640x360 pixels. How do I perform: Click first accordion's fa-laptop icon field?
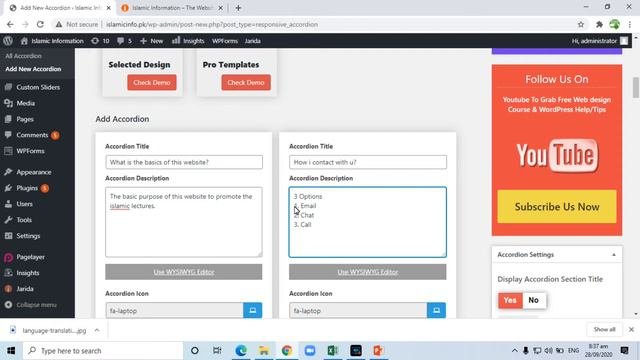tap(174, 311)
